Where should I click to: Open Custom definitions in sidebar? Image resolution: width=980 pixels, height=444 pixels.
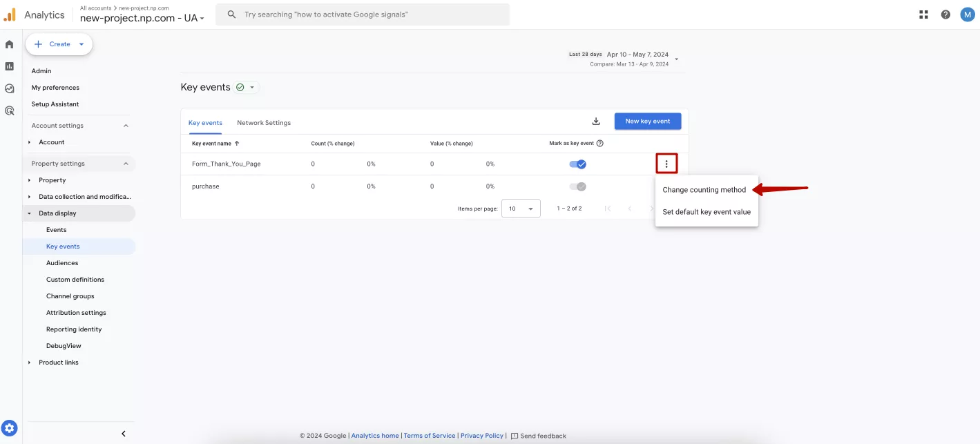pyautogui.click(x=75, y=280)
